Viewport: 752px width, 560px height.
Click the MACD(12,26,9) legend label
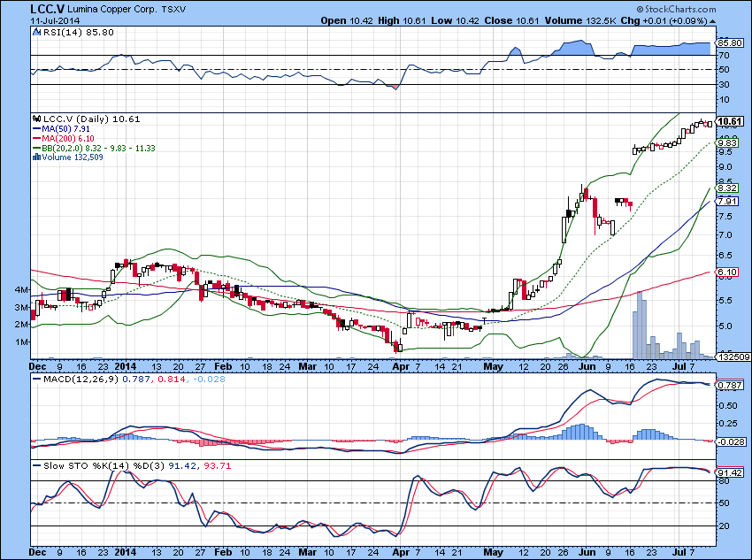pos(81,380)
